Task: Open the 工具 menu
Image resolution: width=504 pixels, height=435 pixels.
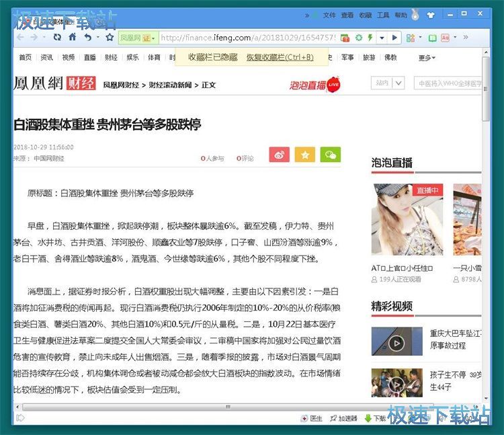Action: click(383, 15)
